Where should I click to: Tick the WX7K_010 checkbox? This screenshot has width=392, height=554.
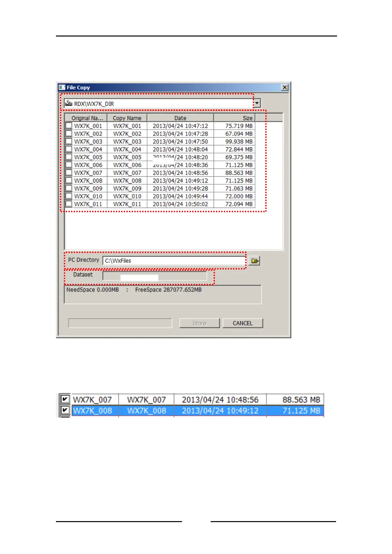tap(68, 196)
